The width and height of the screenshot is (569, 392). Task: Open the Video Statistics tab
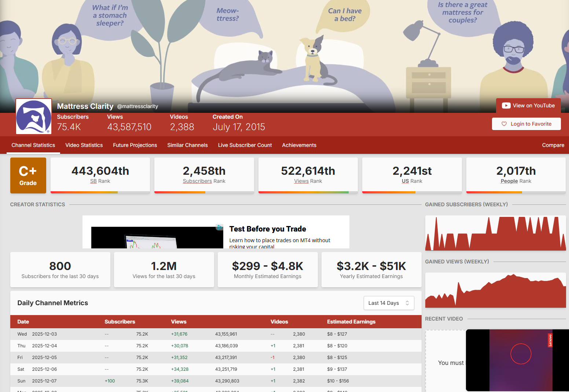tap(84, 145)
